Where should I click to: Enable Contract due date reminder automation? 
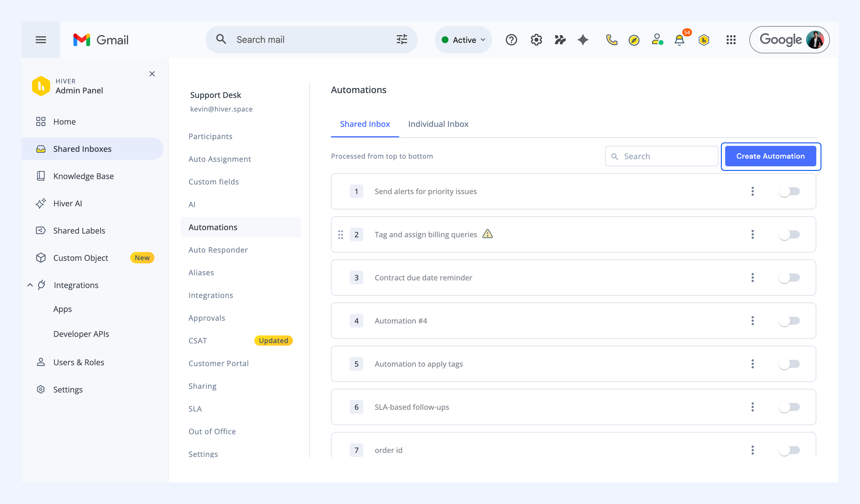tap(789, 278)
